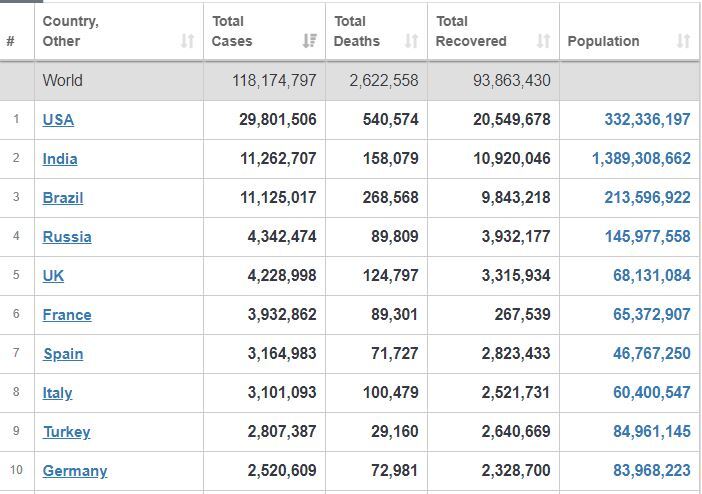Sort by Population arrows icon
The height and width of the screenshot is (494, 702).
(683, 41)
